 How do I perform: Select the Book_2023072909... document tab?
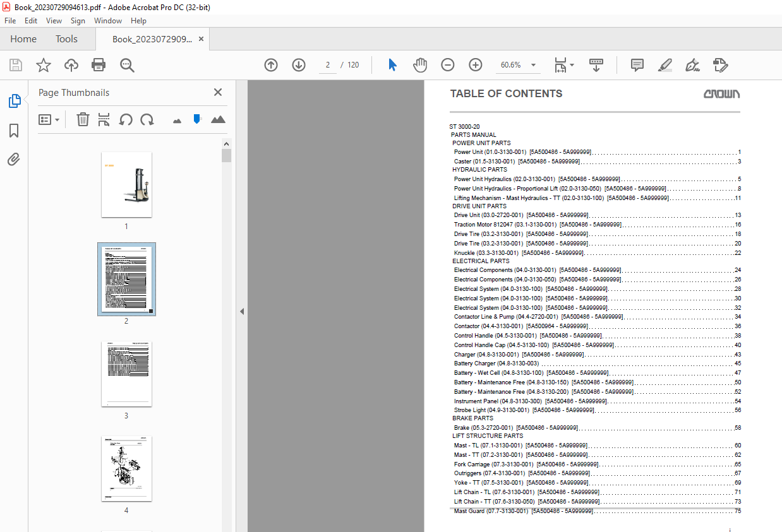[152, 39]
